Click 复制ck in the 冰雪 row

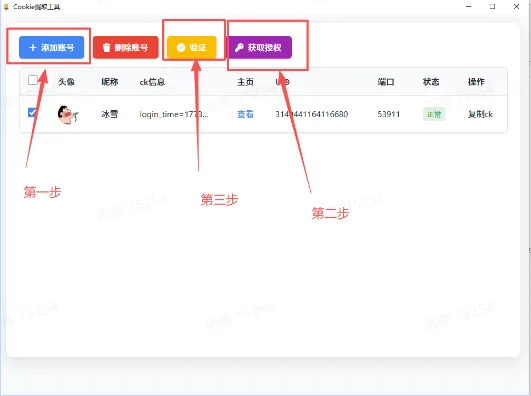point(480,114)
